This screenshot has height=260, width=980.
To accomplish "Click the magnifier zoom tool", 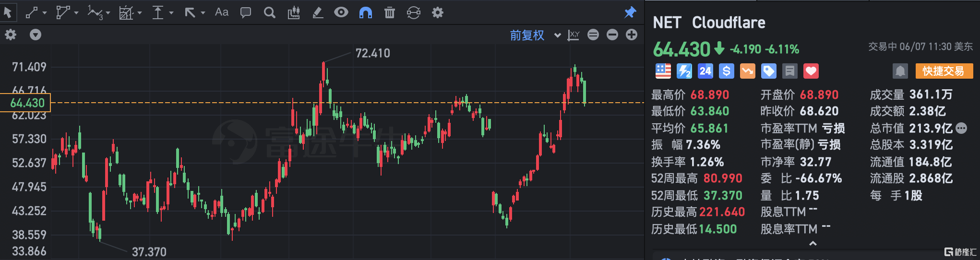I will [x=269, y=12].
